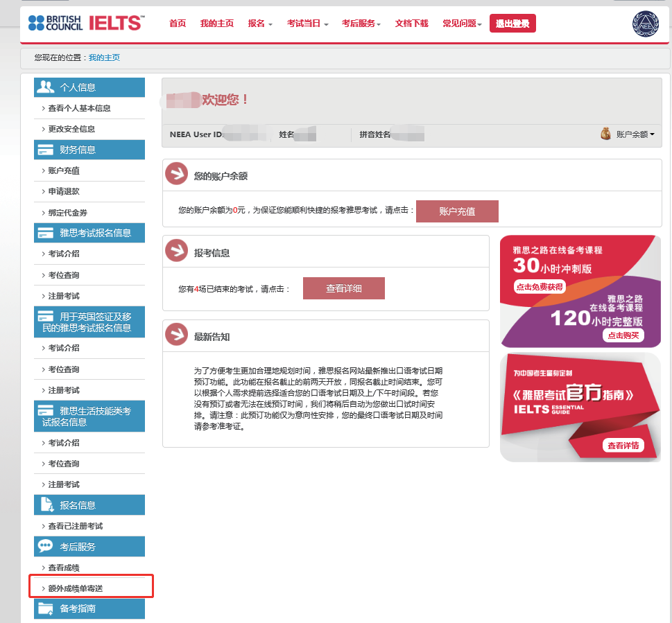Viewport: 672px width, 623px height.
Task: Open the 账户余额 dropdown
Action: click(x=635, y=134)
